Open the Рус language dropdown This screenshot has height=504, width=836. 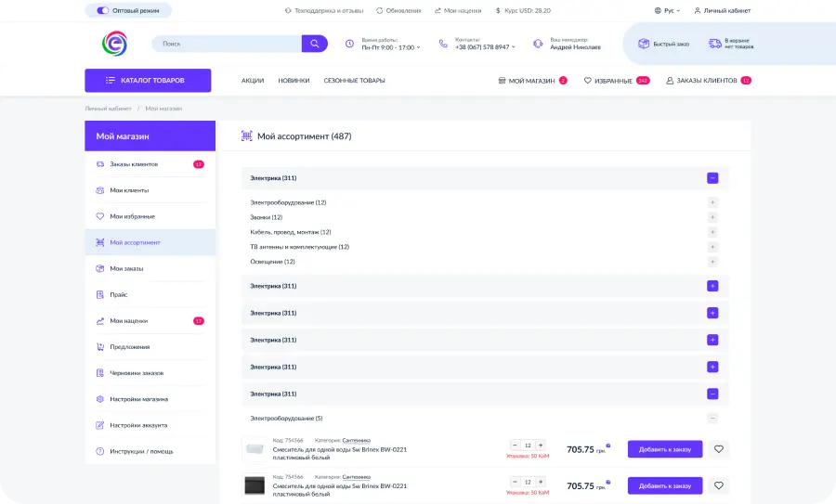(668, 10)
